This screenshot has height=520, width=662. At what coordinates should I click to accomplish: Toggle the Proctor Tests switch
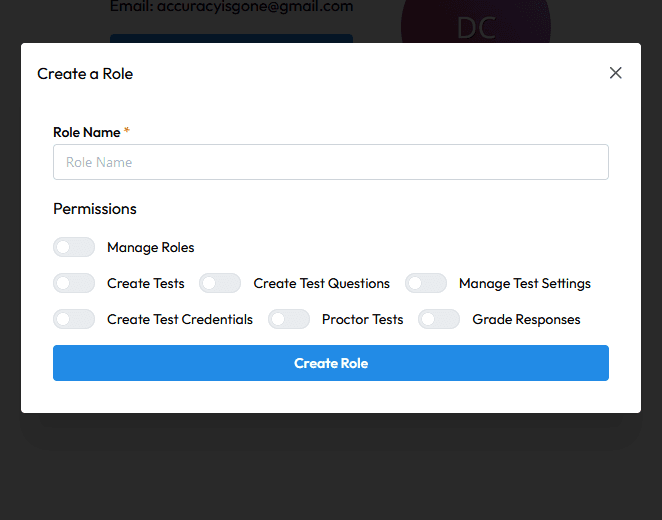(x=289, y=319)
